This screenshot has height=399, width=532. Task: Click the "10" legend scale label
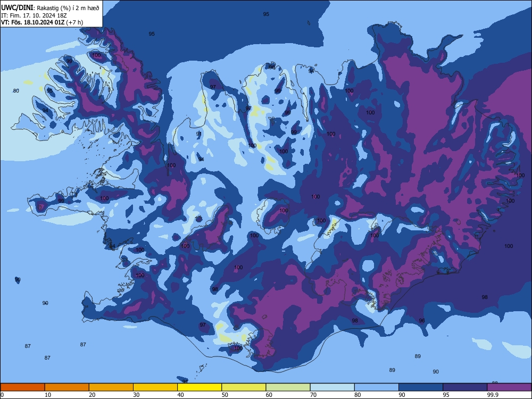[x=48, y=395]
